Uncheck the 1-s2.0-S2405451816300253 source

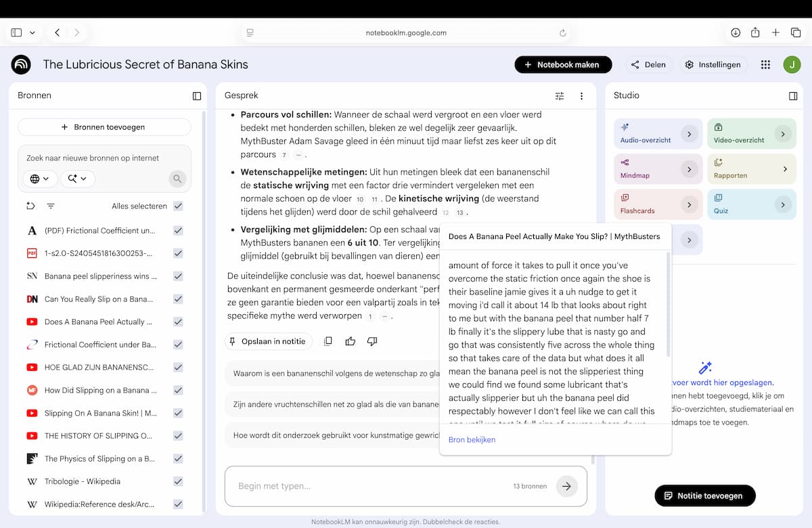[178, 253]
